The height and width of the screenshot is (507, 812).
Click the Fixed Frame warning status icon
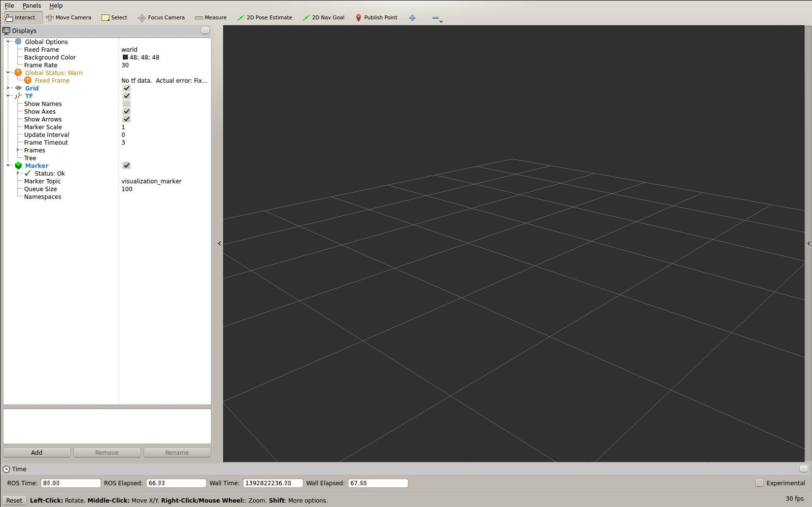pyautogui.click(x=28, y=80)
